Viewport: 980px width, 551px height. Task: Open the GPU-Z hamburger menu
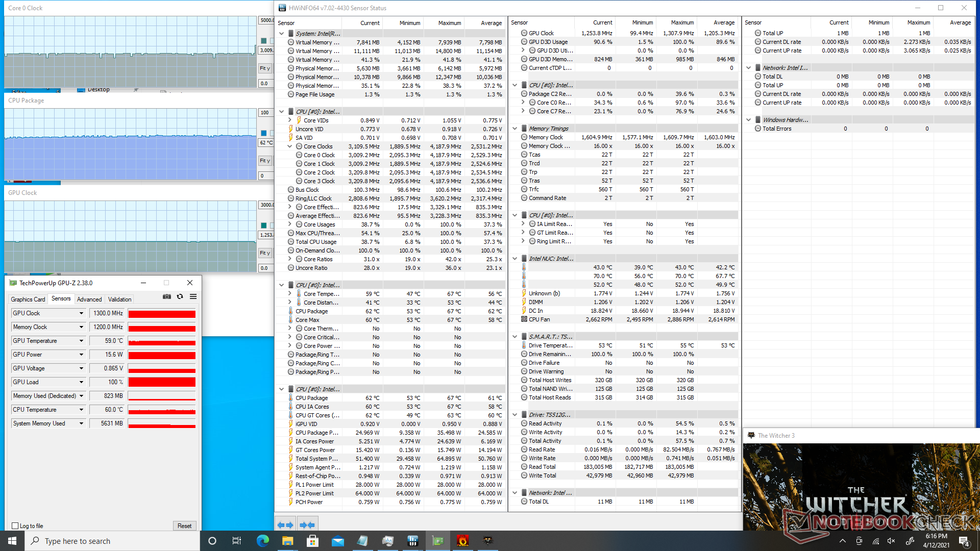coord(193,296)
